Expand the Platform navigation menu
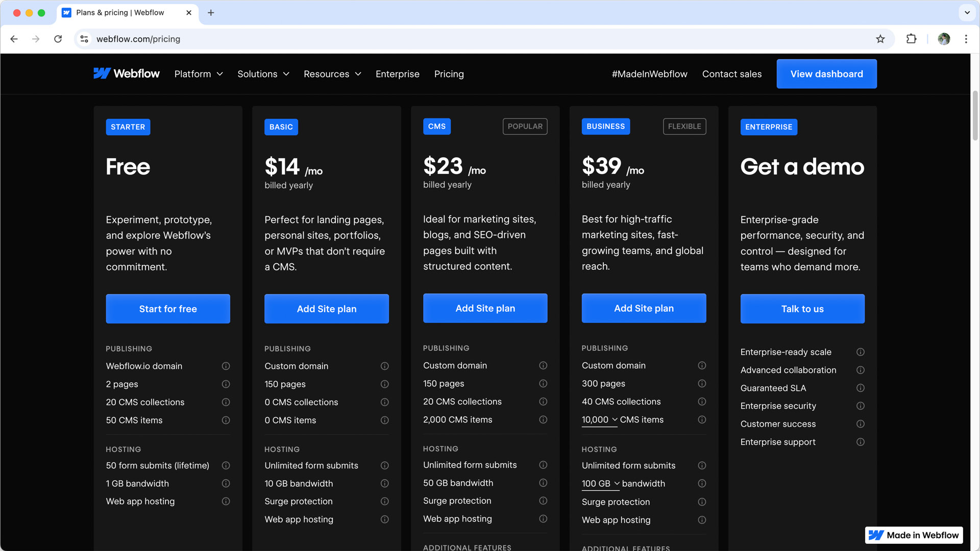 point(199,74)
